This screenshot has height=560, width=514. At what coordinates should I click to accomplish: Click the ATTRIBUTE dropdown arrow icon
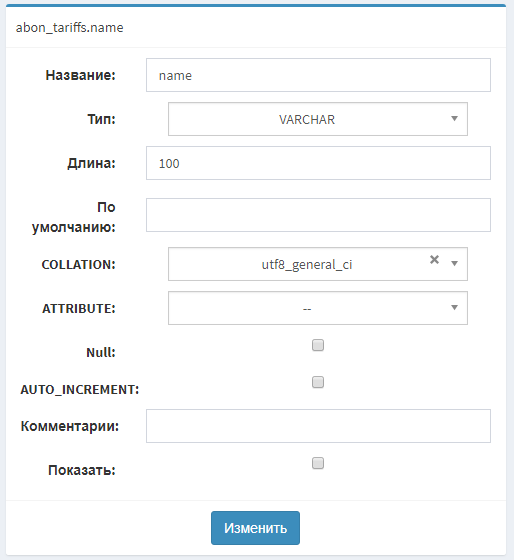click(454, 308)
